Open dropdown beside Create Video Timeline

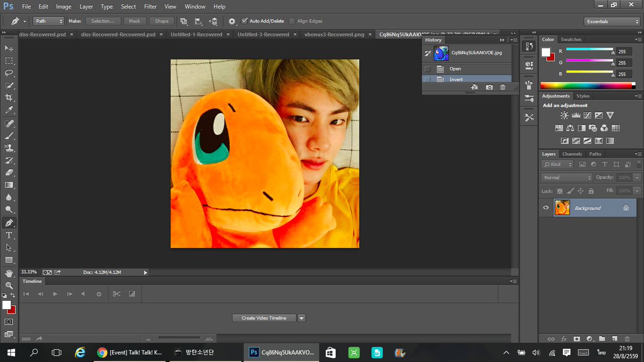coord(302,318)
